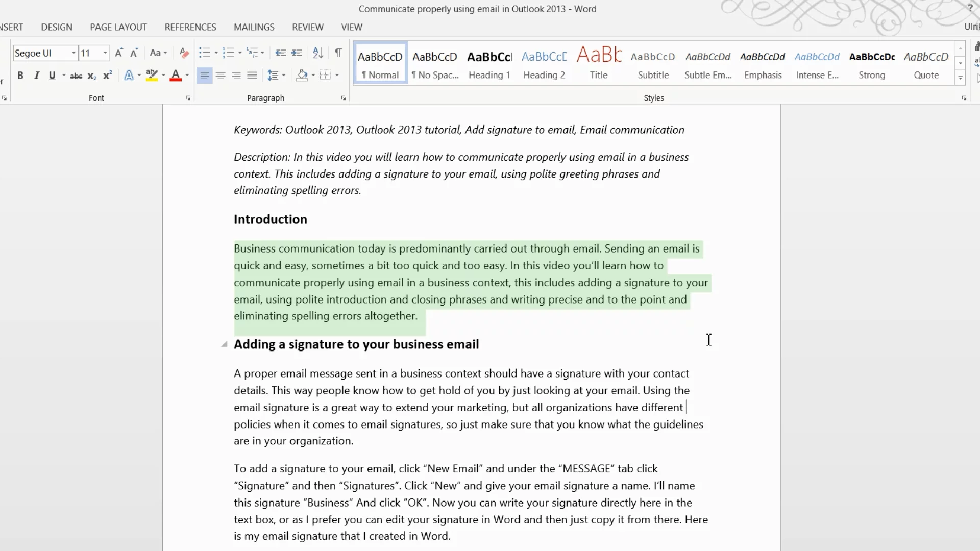
Task: Click the Superscript icon
Action: click(x=107, y=76)
